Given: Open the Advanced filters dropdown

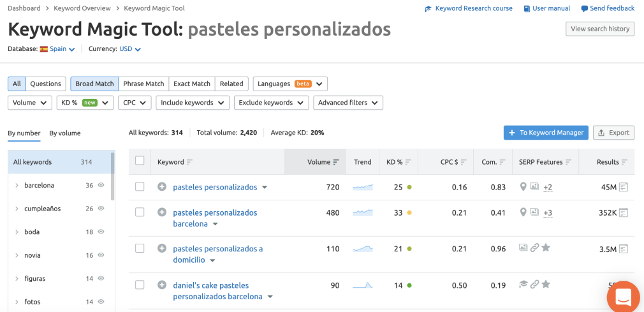Looking at the screenshot, I should [x=348, y=103].
